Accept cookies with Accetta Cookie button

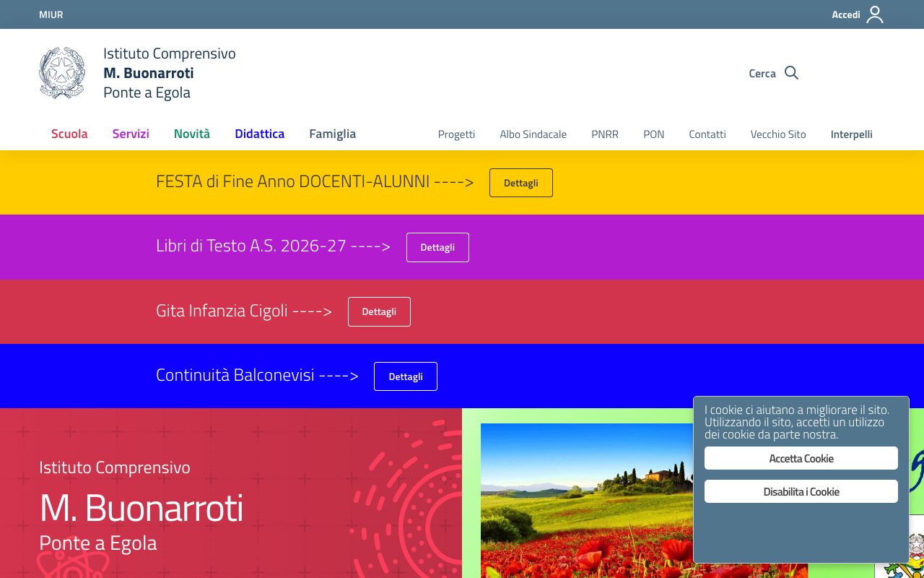point(801,458)
